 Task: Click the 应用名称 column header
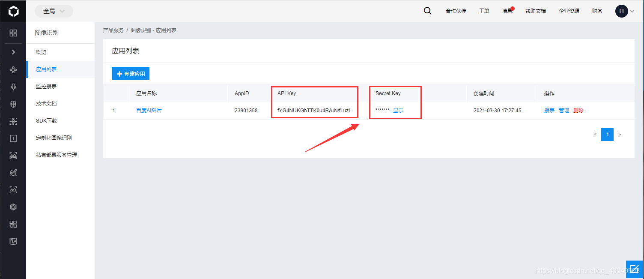[146, 93]
